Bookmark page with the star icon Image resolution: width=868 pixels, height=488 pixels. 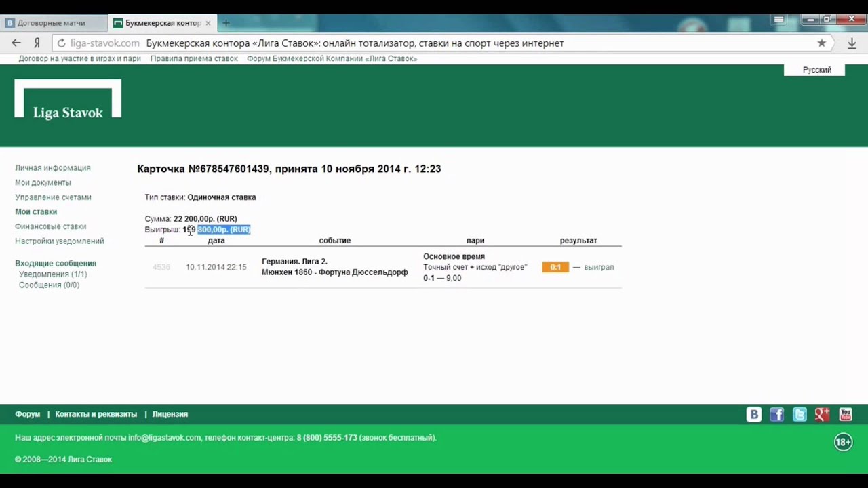click(822, 43)
